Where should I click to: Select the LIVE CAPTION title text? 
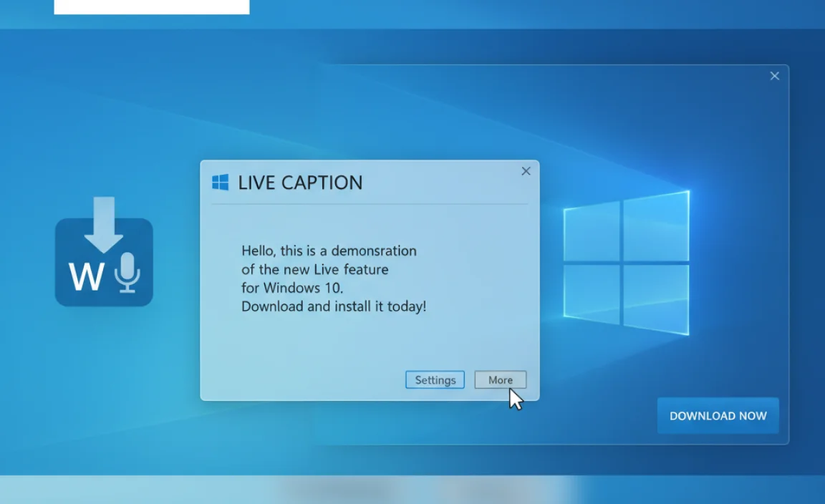[x=299, y=183]
